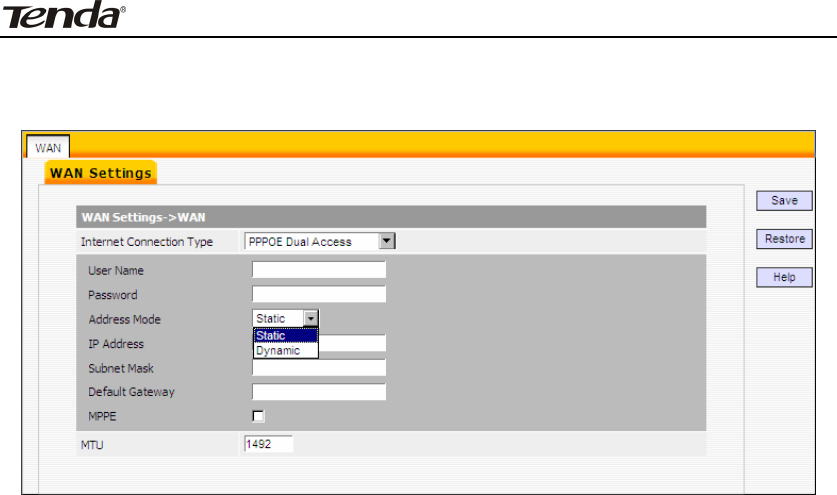
Task: Click the IP Address input field
Action: click(352, 343)
